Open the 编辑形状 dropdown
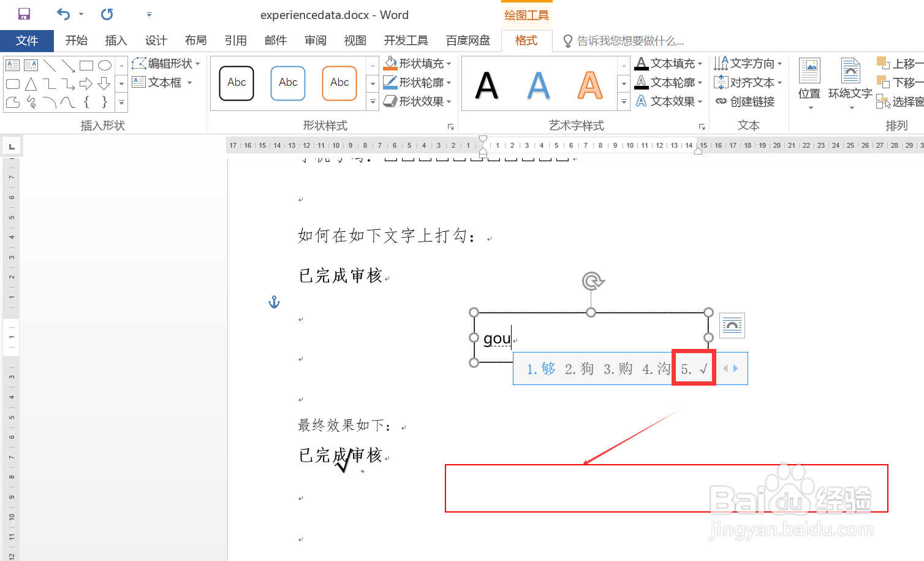The height and width of the screenshot is (561, 924). point(166,63)
